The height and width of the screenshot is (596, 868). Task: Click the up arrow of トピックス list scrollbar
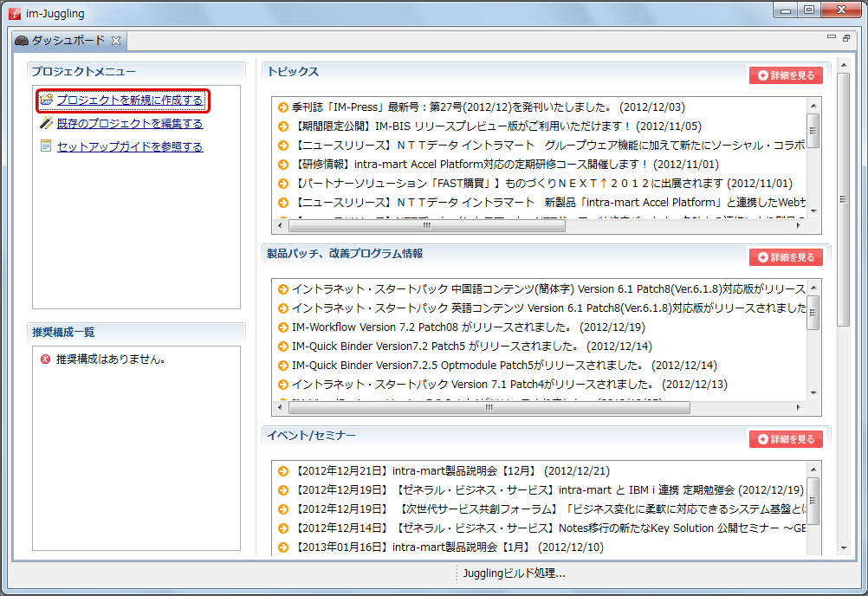pyautogui.click(x=813, y=106)
